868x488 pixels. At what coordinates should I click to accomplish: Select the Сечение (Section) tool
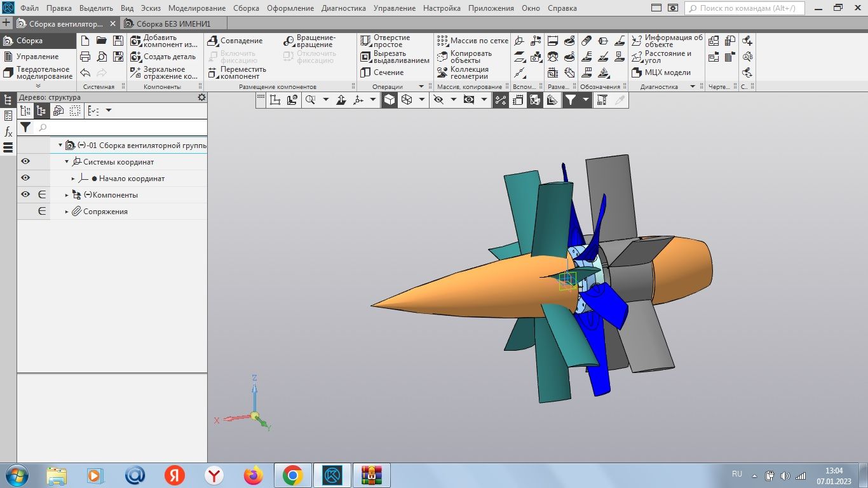click(x=388, y=72)
